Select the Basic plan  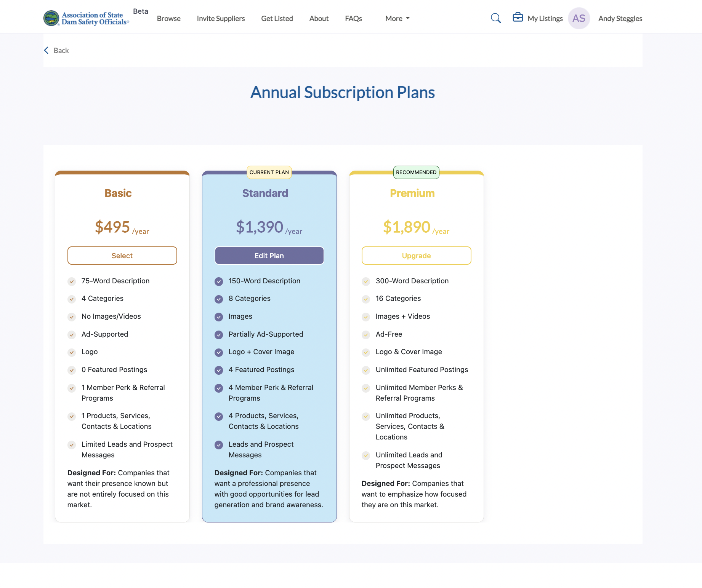(122, 256)
